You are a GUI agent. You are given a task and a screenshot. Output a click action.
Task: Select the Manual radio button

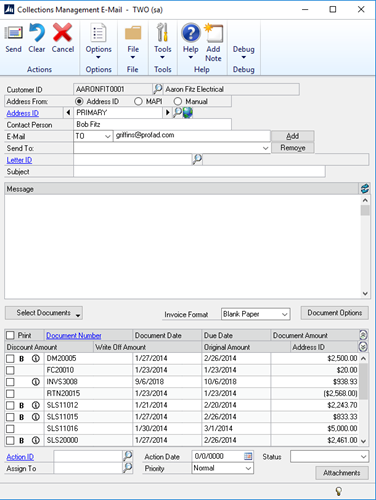(178, 101)
